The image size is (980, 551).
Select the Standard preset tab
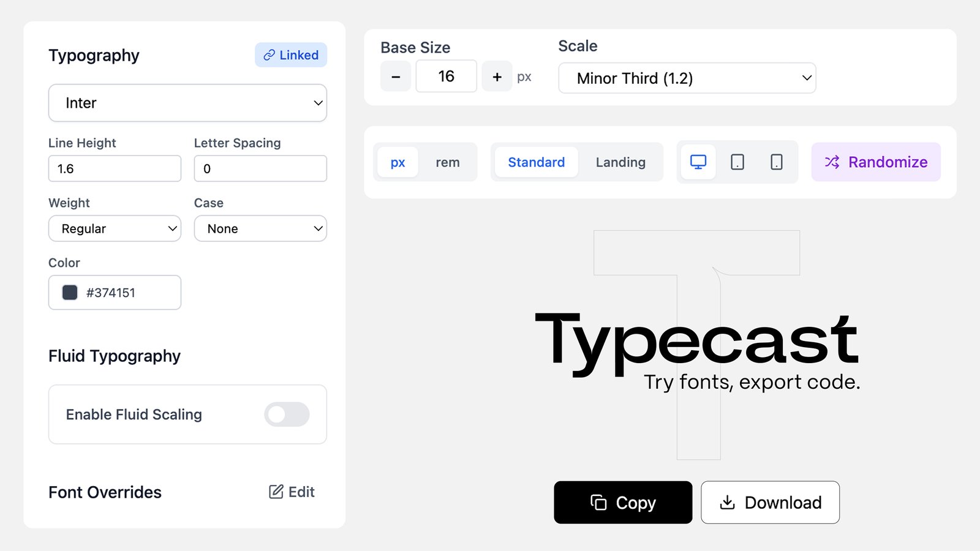tap(536, 162)
